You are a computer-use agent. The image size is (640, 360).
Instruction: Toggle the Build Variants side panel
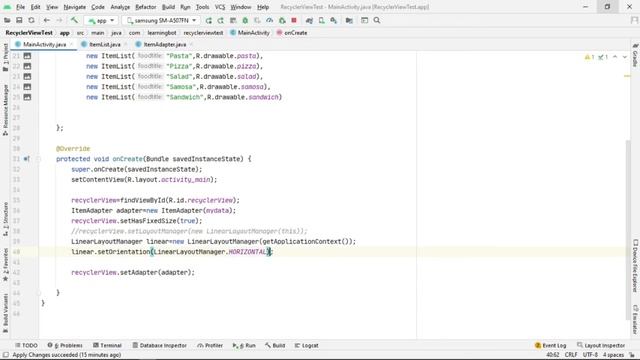tap(5, 313)
